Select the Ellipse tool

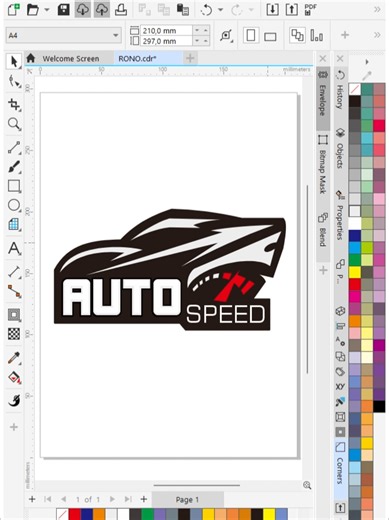[14, 205]
